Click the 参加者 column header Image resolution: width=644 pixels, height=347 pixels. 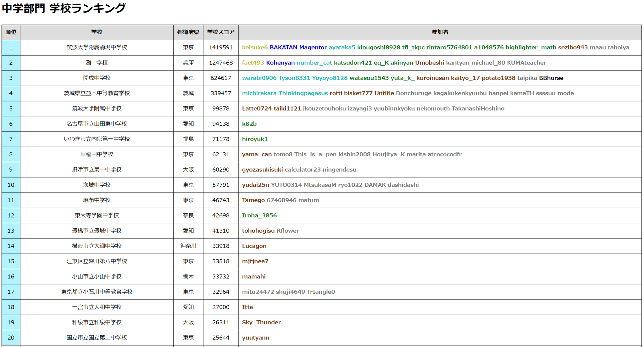coord(441,32)
